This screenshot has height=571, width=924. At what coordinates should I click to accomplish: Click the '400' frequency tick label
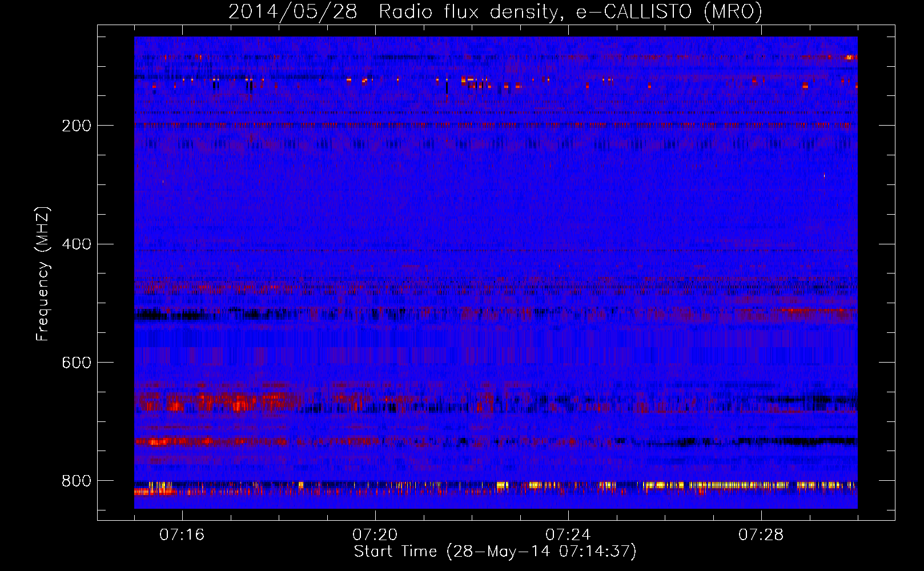pos(77,244)
